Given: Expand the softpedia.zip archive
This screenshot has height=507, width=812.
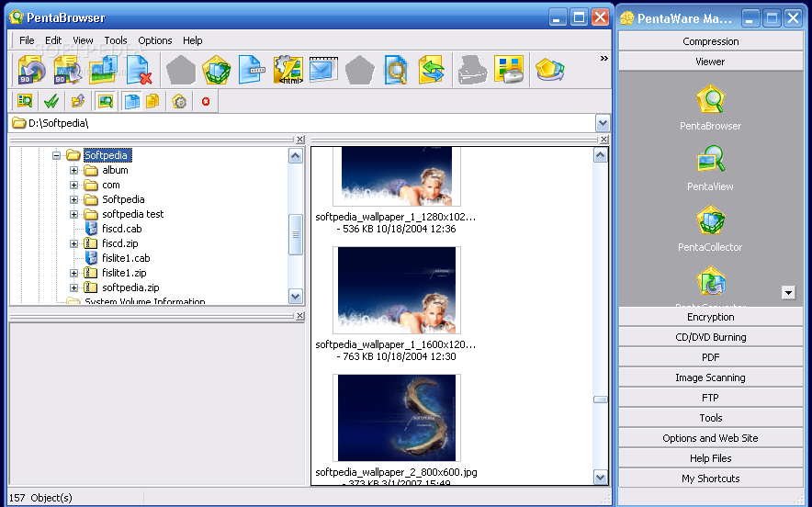Looking at the screenshot, I should [73, 287].
